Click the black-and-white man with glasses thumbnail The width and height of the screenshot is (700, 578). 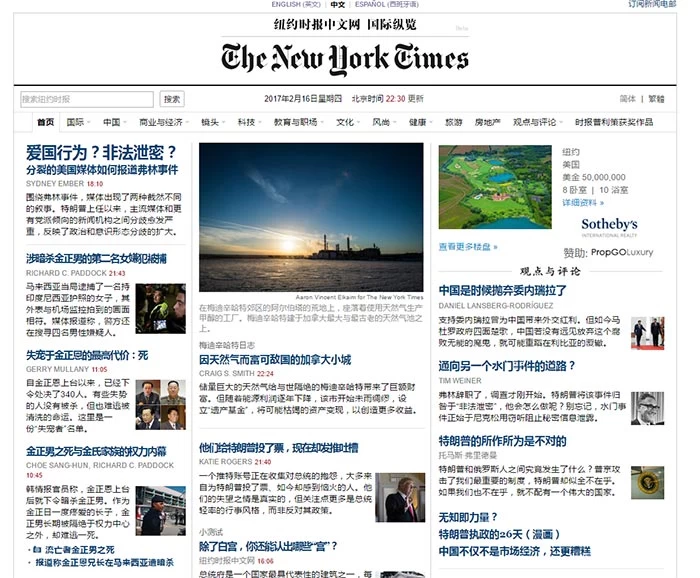[647, 408]
